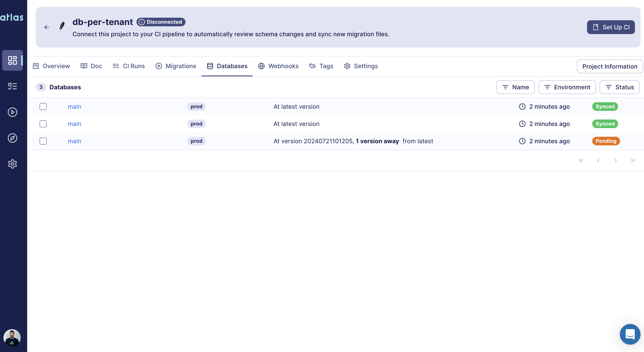The height and width of the screenshot is (352, 644).
Task: Go to the next page of databases
Action: 616,160
